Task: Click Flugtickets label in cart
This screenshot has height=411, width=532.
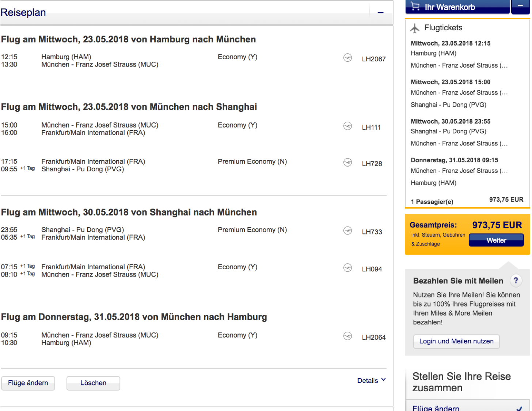Action: pyautogui.click(x=443, y=28)
